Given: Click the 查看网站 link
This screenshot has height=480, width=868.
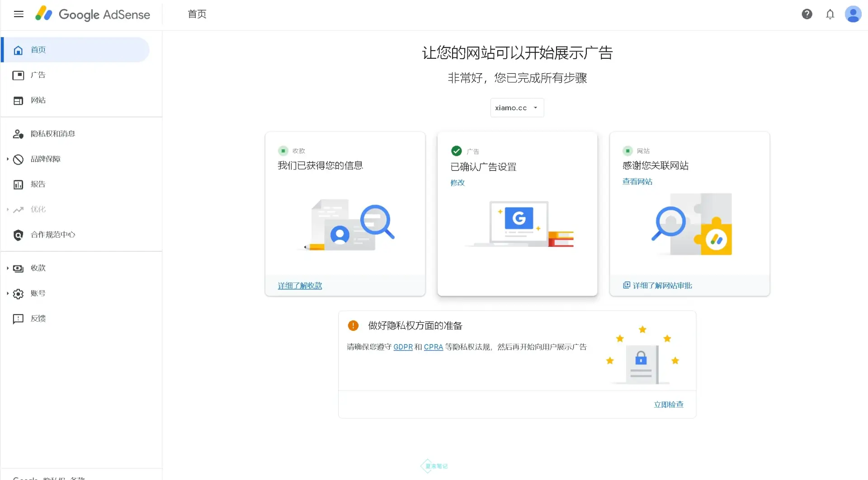Looking at the screenshot, I should pyautogui.click(x=637, y=181).
